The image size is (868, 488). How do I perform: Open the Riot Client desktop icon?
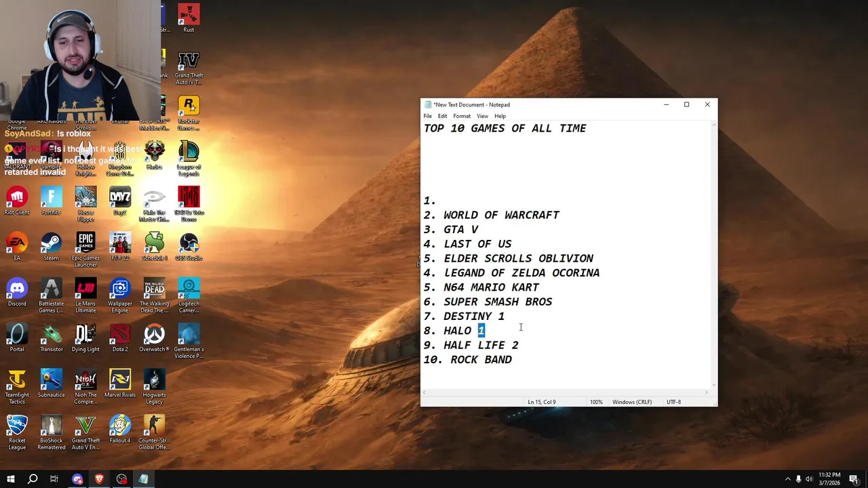[x=17, y=201]
